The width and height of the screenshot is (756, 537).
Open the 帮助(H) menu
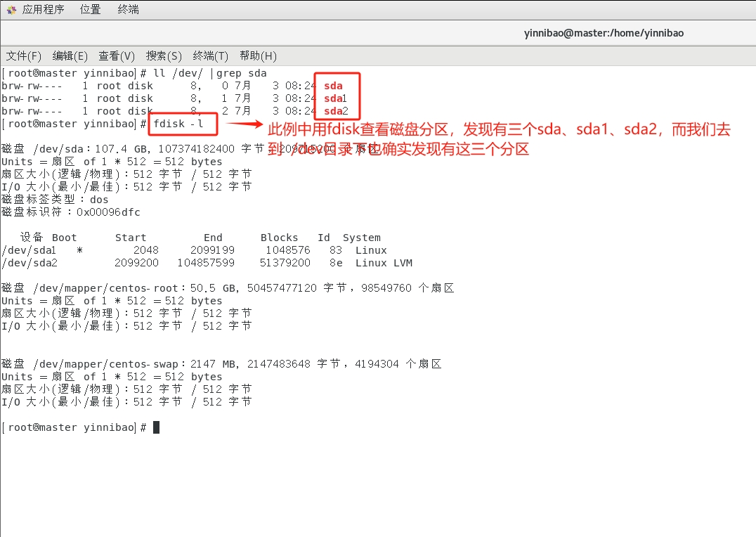pyautogui.click(x=258, y=56)
